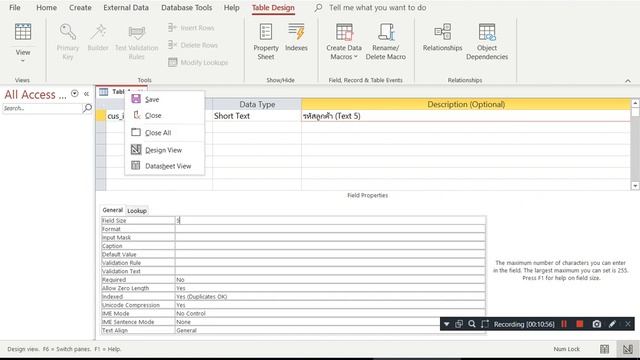This screenshot has width=640, height=360.
Task: Click the navigation search magnifier icon
Action: (87, 108)
